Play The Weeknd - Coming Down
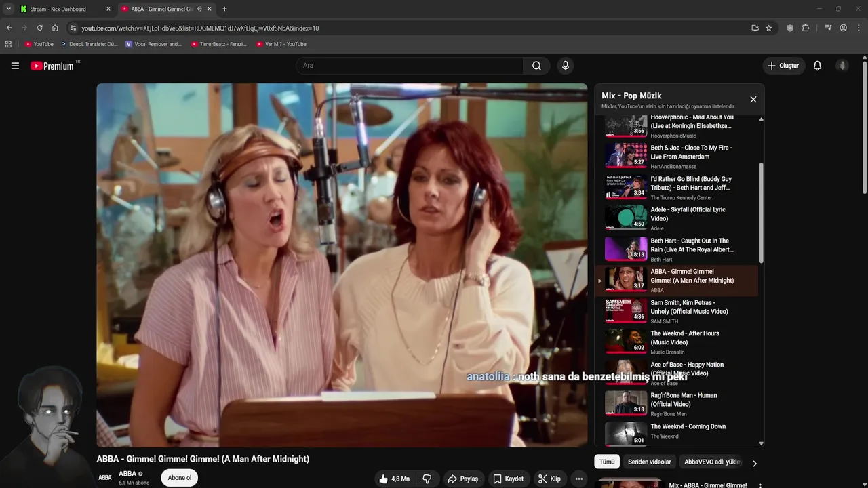The image size is (868, 488). tap(676, 432)
